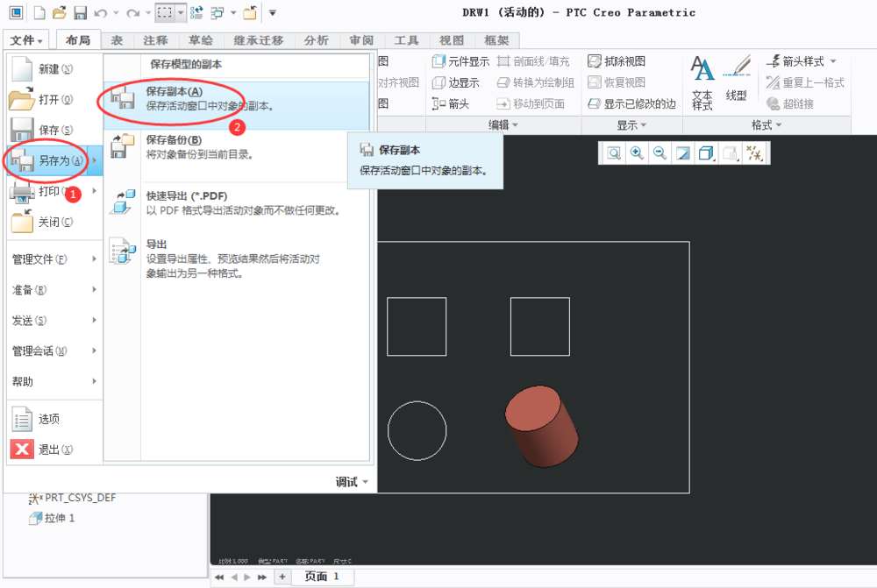The width and height of the screenshot is (877, 588).
Task: Select 打印 in the file menu
Action: [x=54, y=191]
